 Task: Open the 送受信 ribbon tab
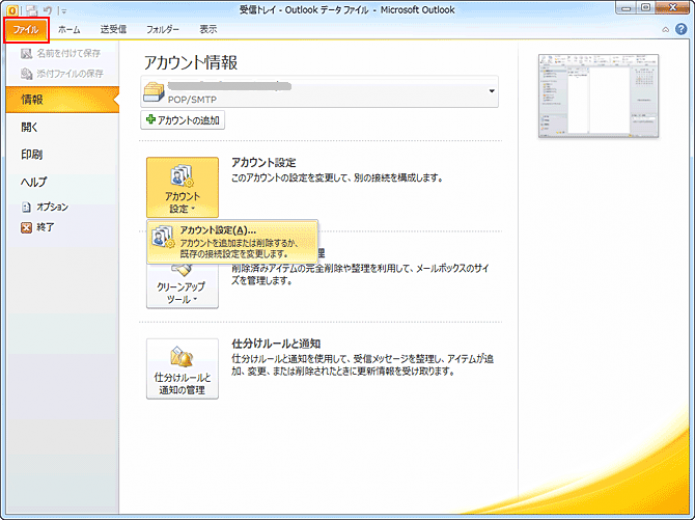(113, 30)
